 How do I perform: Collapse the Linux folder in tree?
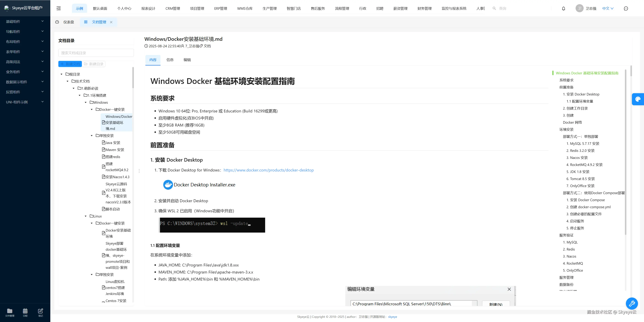(86, 216)
